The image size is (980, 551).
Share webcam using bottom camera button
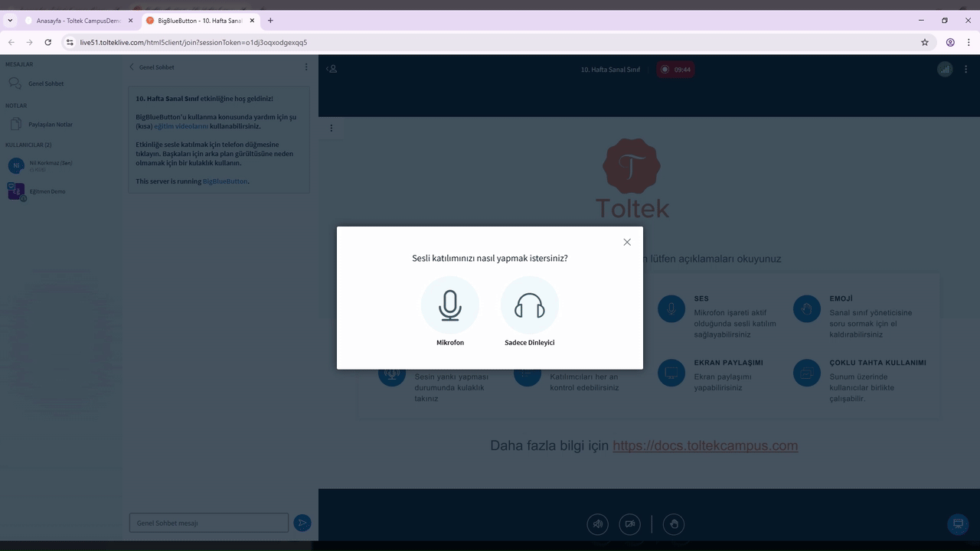[630, 524]
